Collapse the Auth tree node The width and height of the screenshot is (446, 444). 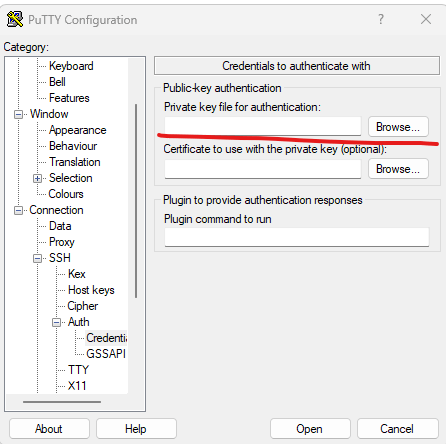click(x=57, y=322)
